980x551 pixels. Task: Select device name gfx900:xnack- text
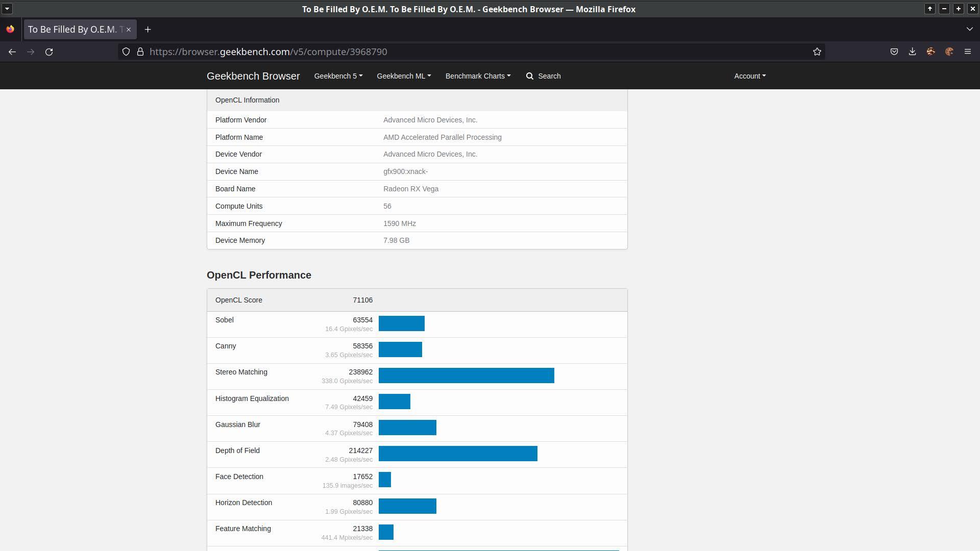click(406, 171)
